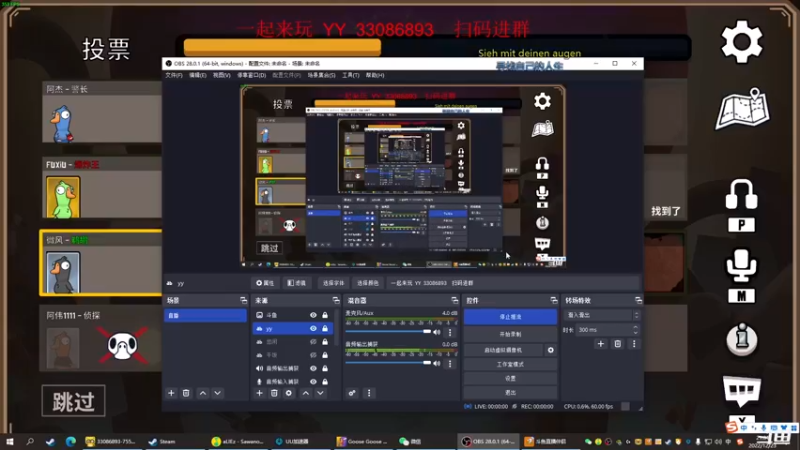This screenshot has width=800, height=450.
Task: Mute the 音频输出捕获 mixer channel
Action: point(437,364)
